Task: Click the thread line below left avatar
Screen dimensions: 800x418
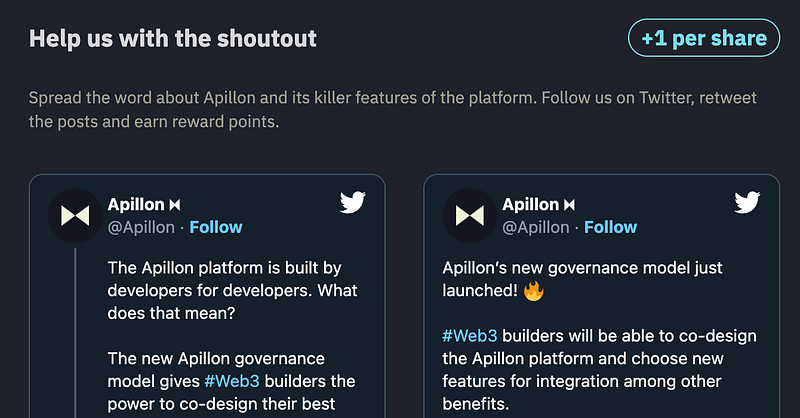Action: click(75, 332)
